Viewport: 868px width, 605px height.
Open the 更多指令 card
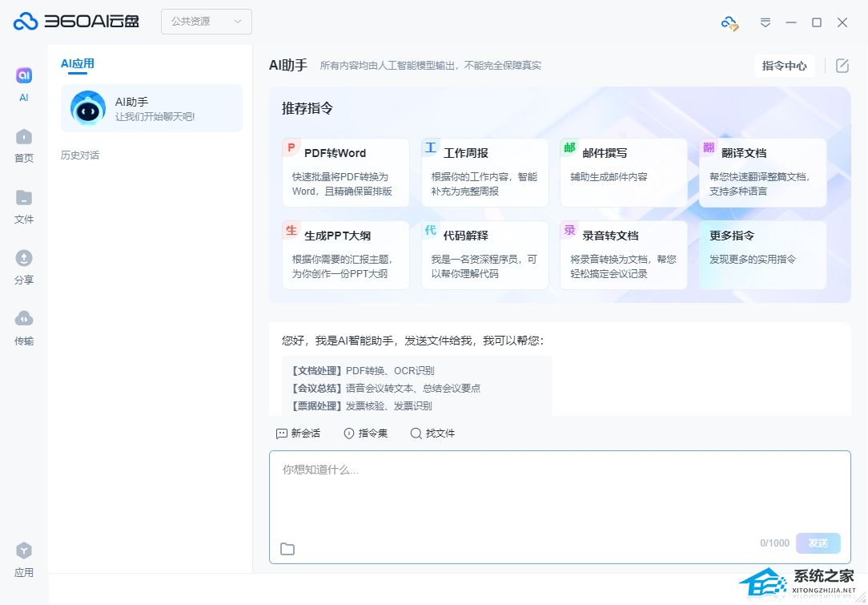pyautogui.click(x=763, y=256)
